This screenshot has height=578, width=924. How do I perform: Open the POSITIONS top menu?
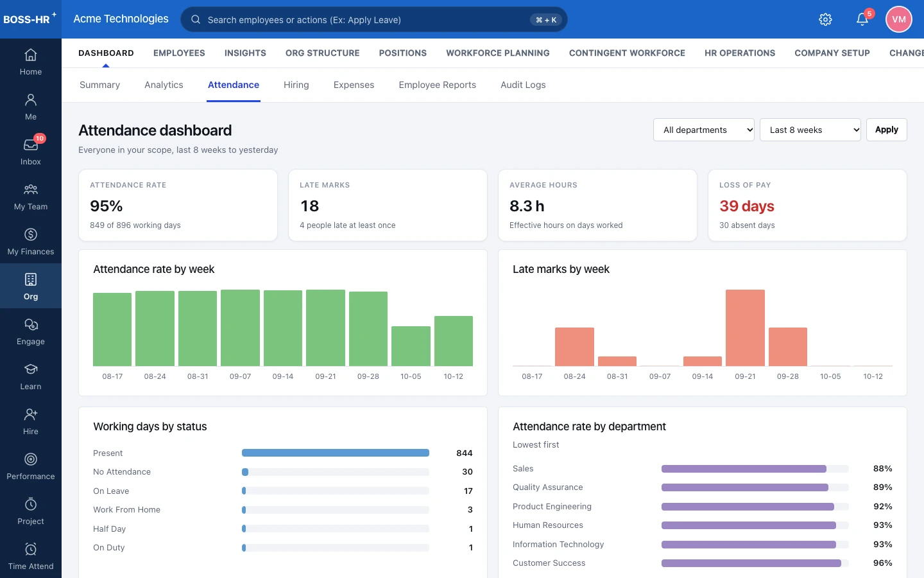pos(403,53)
